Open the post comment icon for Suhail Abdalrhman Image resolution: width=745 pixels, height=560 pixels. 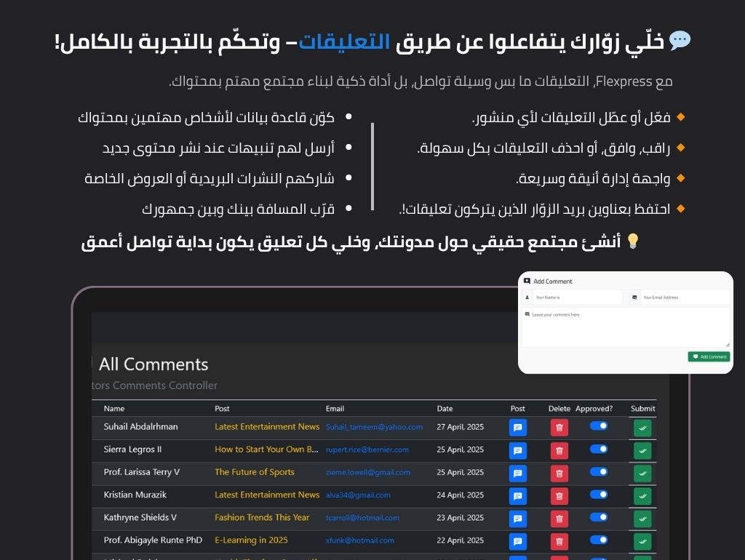[x=517, y=428]
